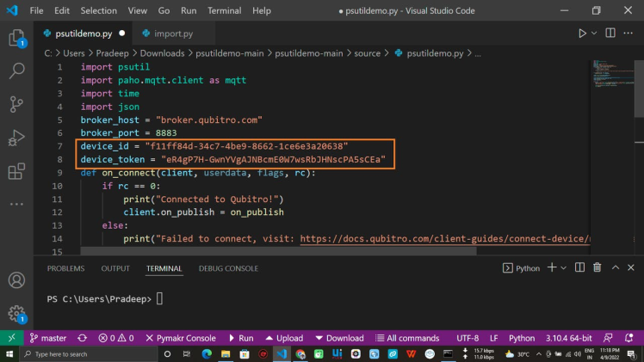This screenshot has height=362, width=644.
Task: Open the Explorer view in activity bar
Action: click(x=15, y=39)
